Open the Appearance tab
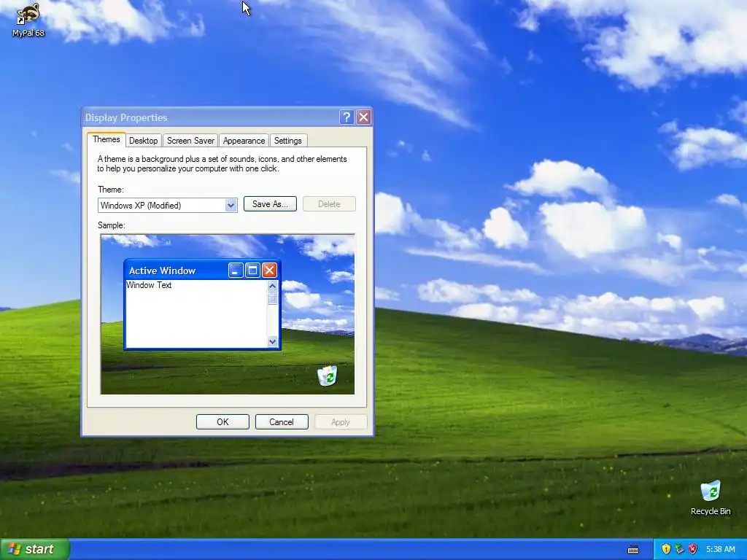The width and height of the screenshot is (747, 560). point(244,141)
